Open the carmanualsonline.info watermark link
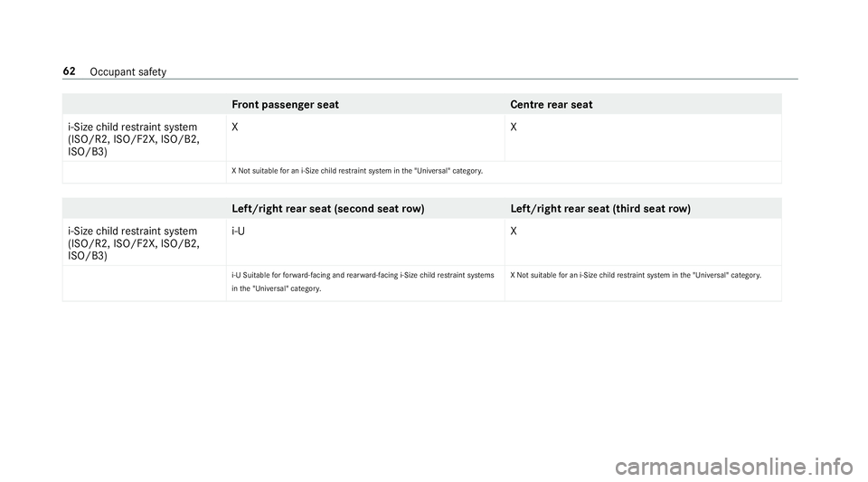The image size is (868, 482). 734,467
